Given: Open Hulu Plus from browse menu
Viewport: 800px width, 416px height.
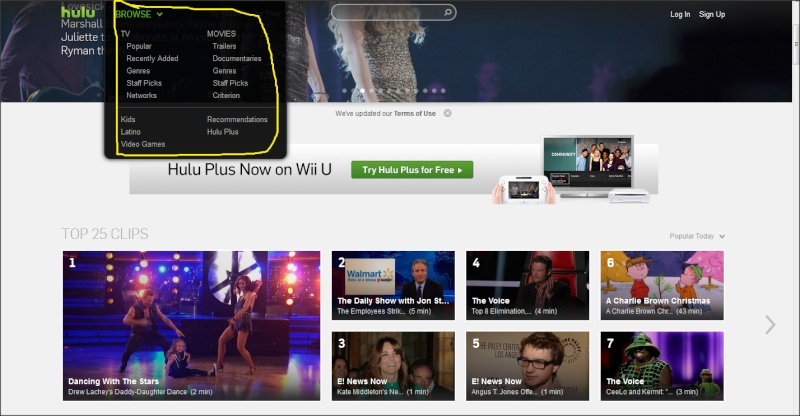Looking at the screenshot, I should [x=222, y=131].
